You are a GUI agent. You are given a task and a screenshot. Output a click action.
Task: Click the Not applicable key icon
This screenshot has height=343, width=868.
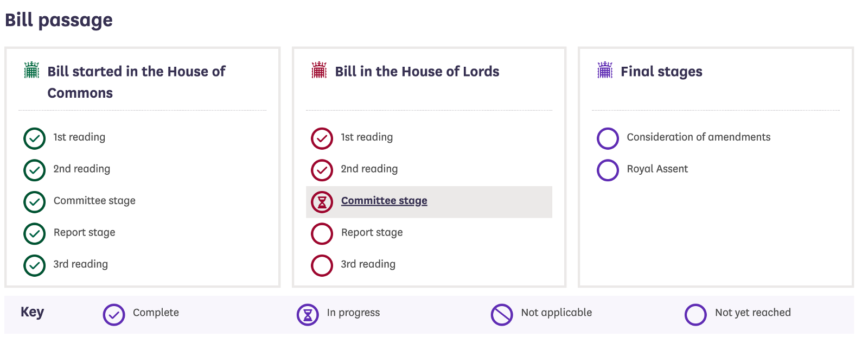tap(502, 315)
